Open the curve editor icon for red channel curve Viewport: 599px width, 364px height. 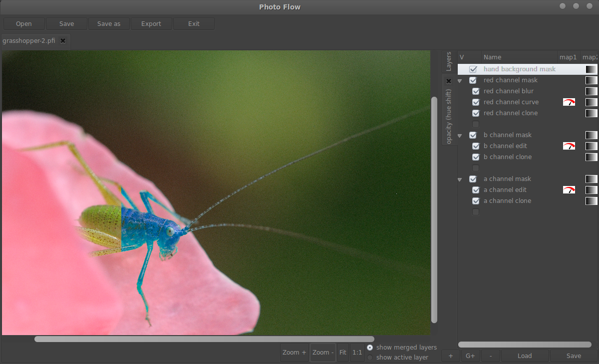570,102
